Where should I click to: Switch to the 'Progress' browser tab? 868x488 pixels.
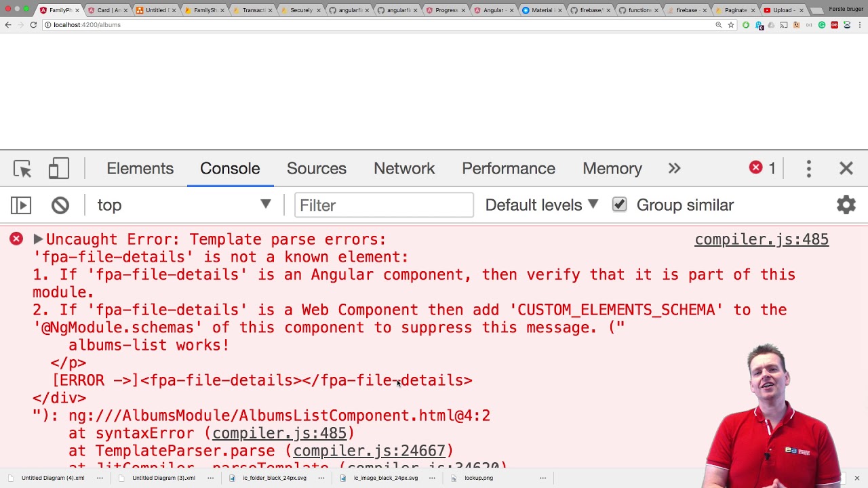tap(446, 10)
